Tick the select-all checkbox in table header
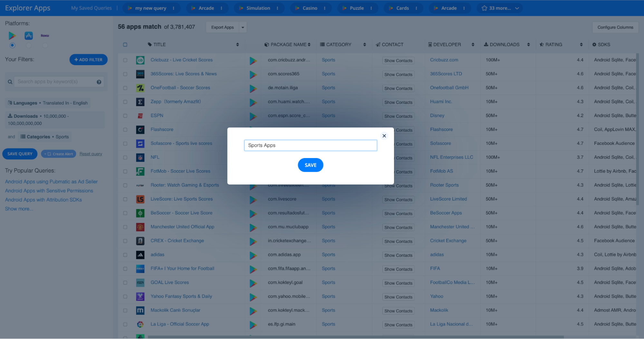644x339 pixels. 125,45
